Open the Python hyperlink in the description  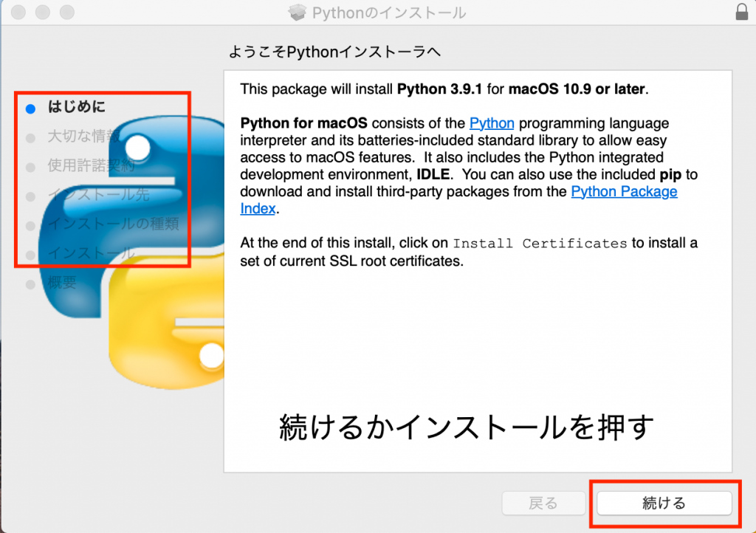tap(492, 123)
